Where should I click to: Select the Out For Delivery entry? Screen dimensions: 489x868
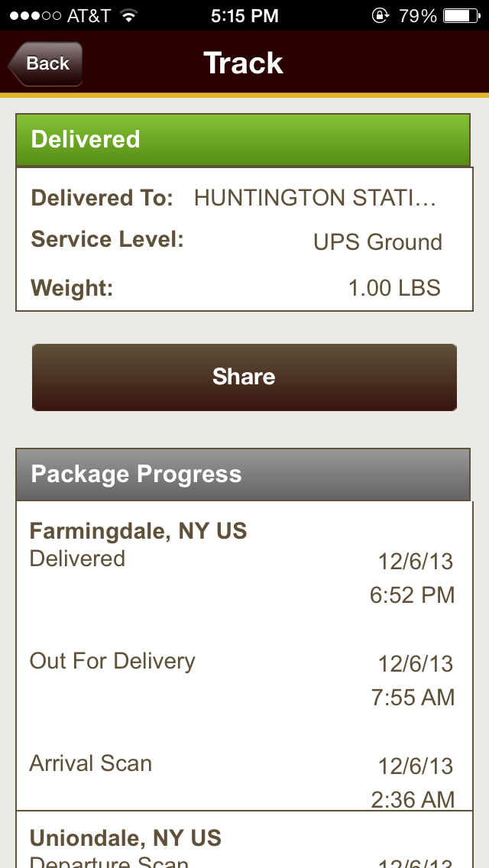[243, 679]
